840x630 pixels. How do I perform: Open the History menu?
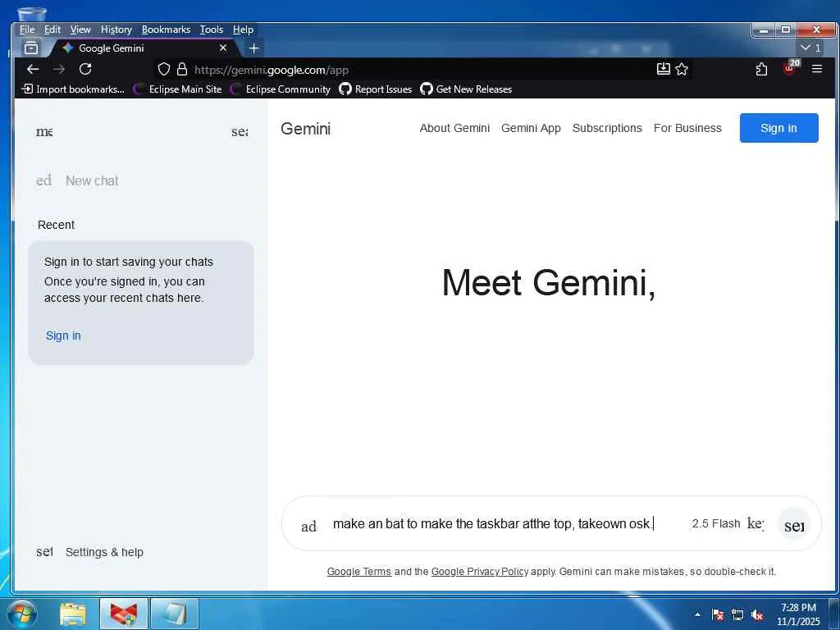click(116, 30)
